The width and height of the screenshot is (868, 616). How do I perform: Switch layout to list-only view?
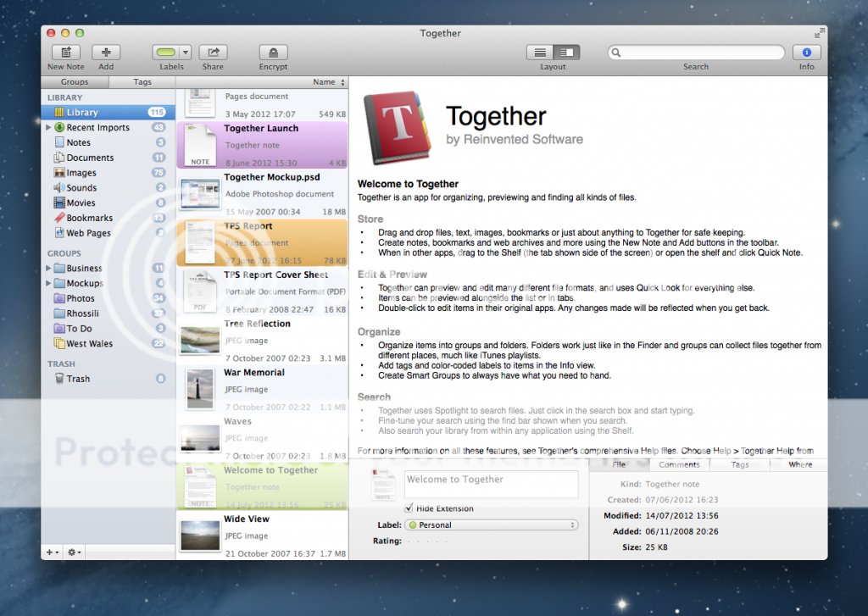coord(540,53)
